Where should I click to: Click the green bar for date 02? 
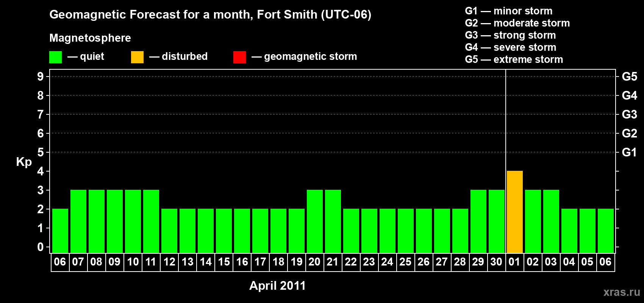[x=533, y=221]
